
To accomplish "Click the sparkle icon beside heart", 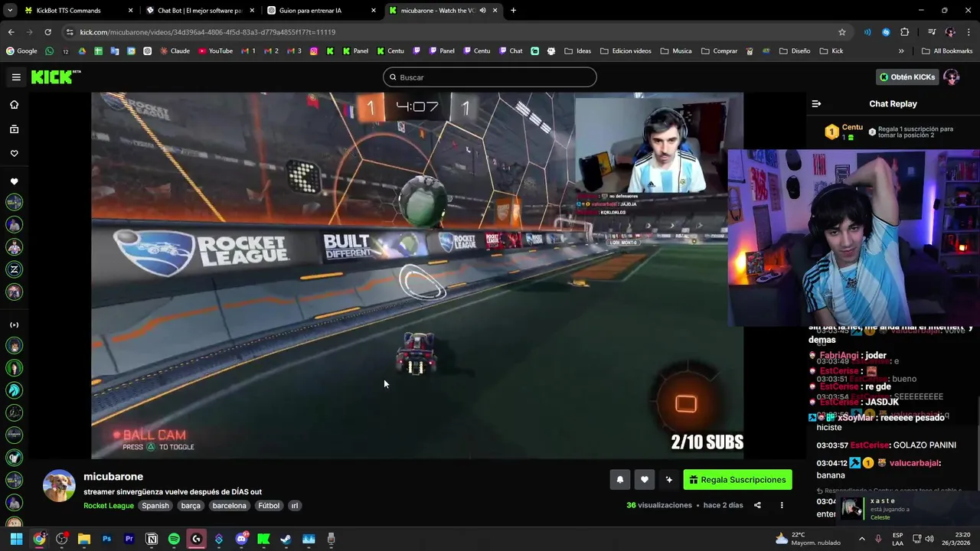I will point(669,480).
